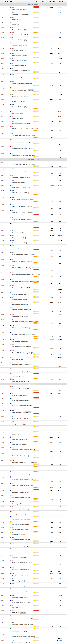Open the Rightmove House Price Index (YoY) event
This screenshot has width=67, height=644.
(x=23, y=149)
